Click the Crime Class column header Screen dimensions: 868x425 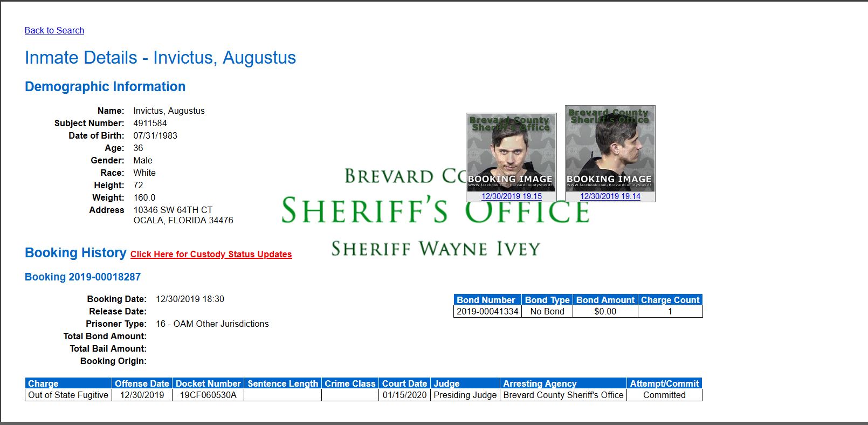[350, 383]
